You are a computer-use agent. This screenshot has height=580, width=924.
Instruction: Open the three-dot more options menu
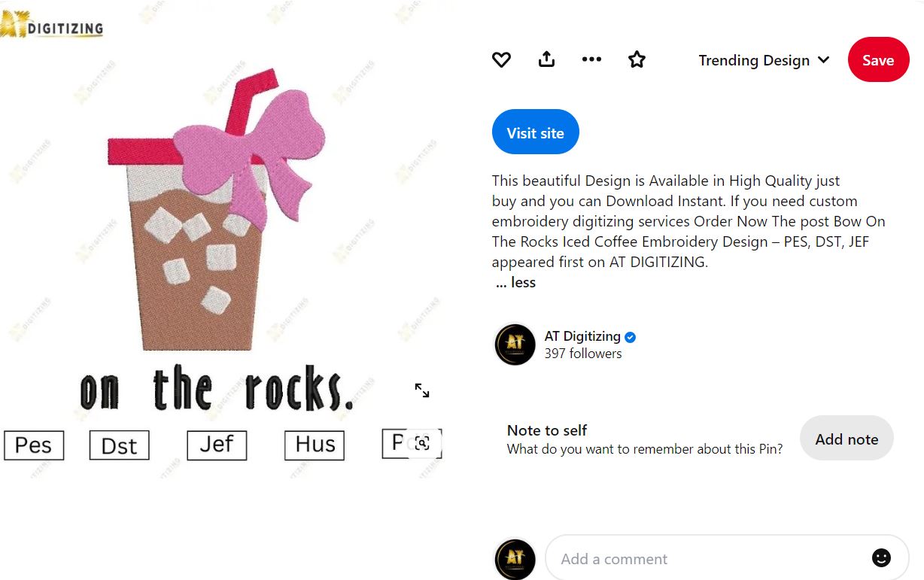tap(591, 59)
